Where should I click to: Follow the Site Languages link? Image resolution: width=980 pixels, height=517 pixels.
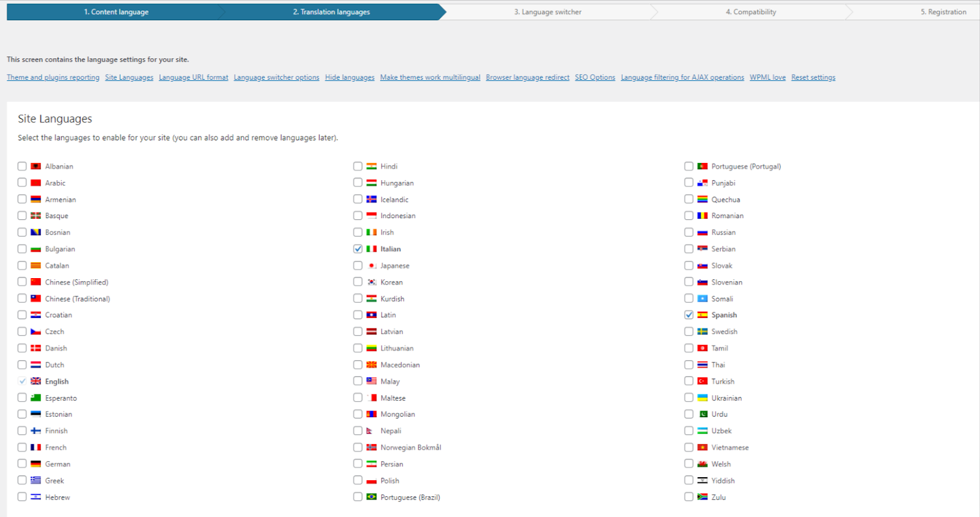click(129, 77)
